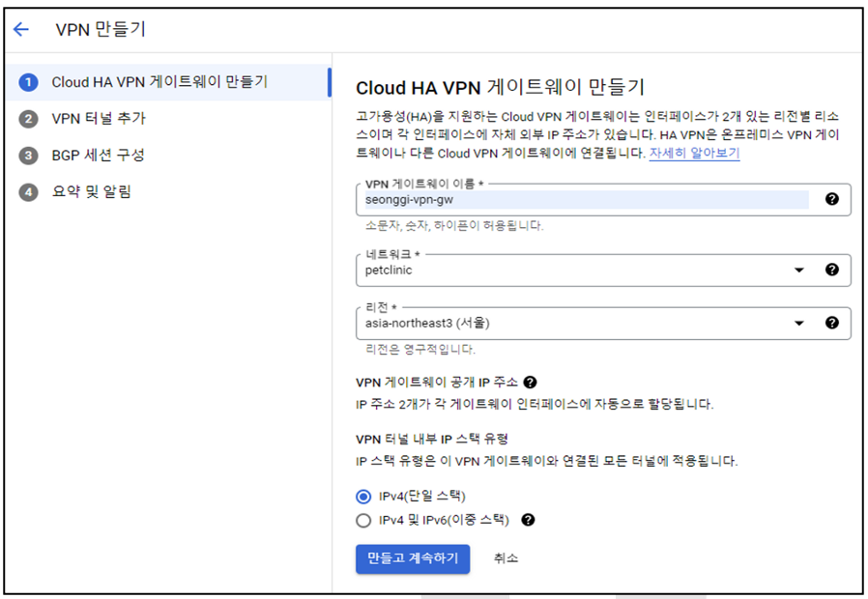Click the Cloud HA VPN 게이트웨이 만들기 main heading

[x=501, y=87]
